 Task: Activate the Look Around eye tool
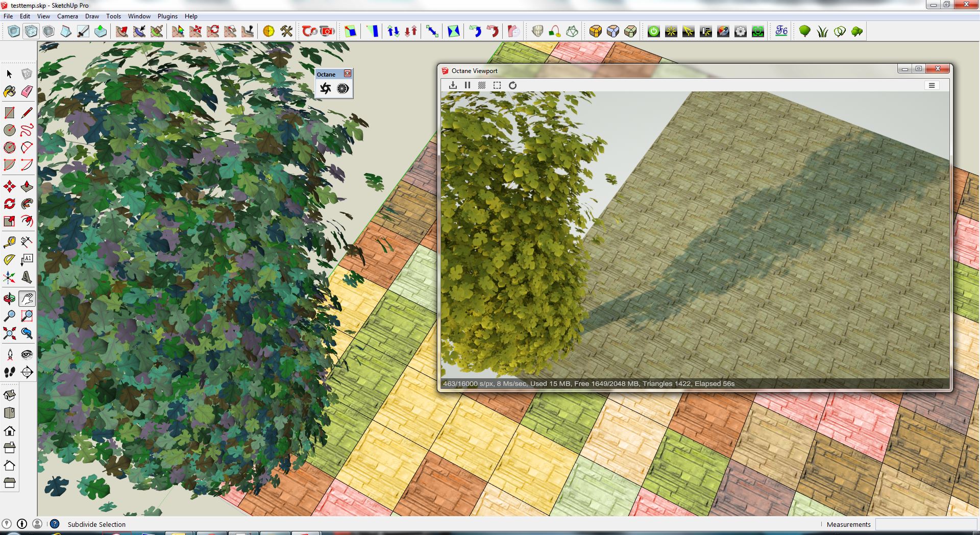27,355
